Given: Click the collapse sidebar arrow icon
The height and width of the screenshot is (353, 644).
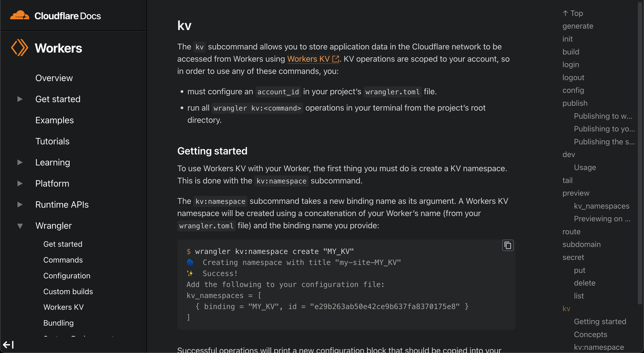Looking at the screenshot, I should (x=8, y=344).
